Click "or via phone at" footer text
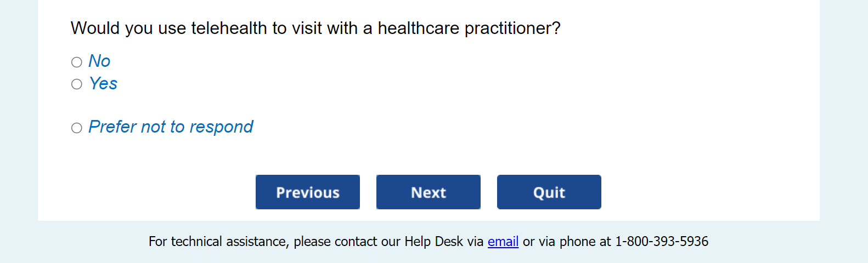This screenshot has height=263, width=868. (x=566, y=242)
